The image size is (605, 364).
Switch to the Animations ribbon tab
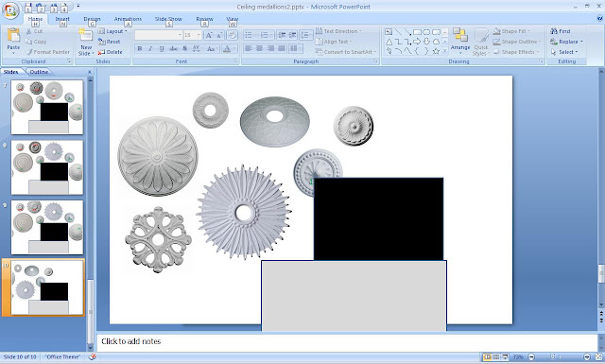(128, 19)
